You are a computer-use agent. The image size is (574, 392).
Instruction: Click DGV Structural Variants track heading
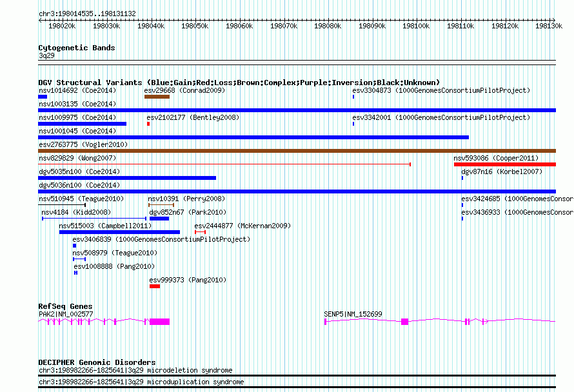coord(239,83)
